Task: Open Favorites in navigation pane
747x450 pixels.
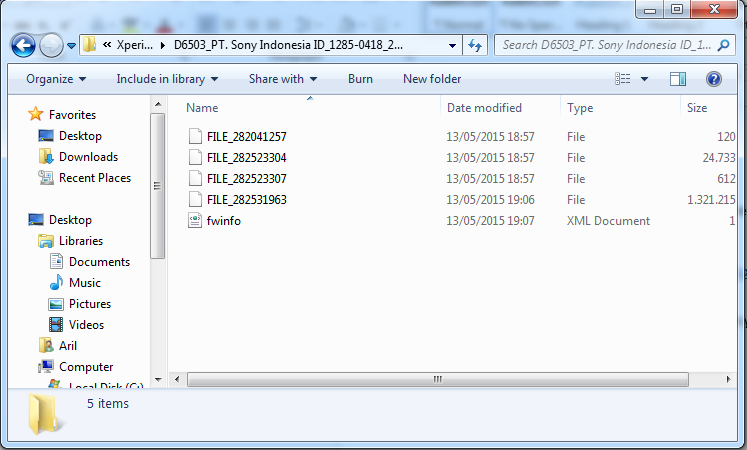Action: [x=72, y=115]
